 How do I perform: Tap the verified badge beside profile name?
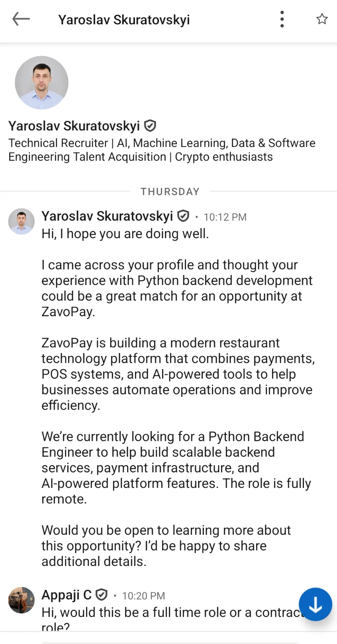pyautogui.click(x=150, y=126)
